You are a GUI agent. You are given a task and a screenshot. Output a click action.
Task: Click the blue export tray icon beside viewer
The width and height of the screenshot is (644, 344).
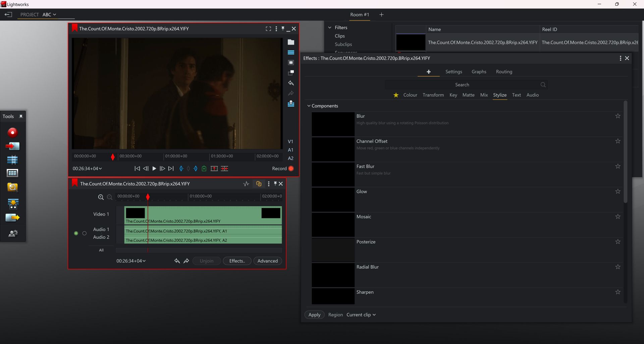click(x=291, y=104)
